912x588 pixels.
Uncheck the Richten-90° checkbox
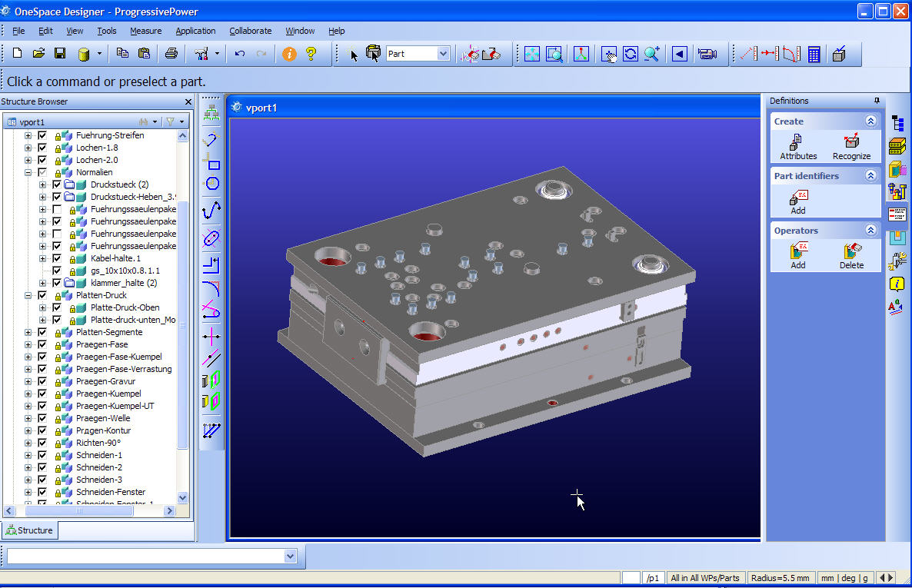coord(42,443)
